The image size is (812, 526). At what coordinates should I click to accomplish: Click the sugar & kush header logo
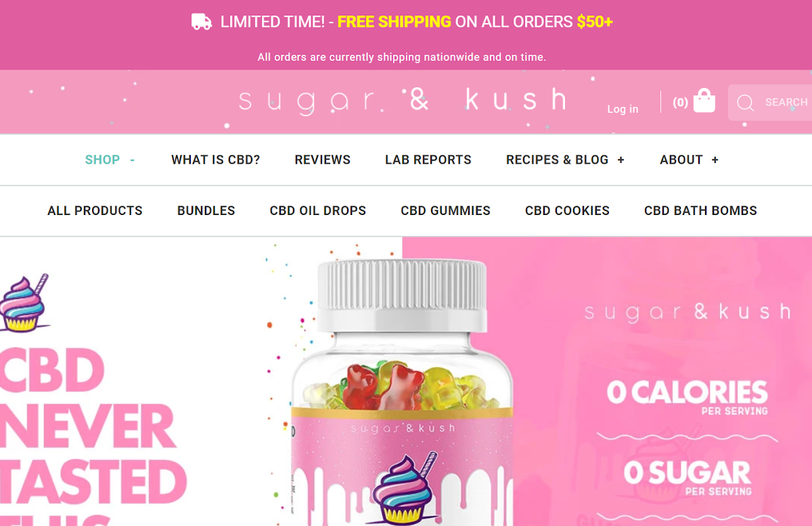coord(402,101)
